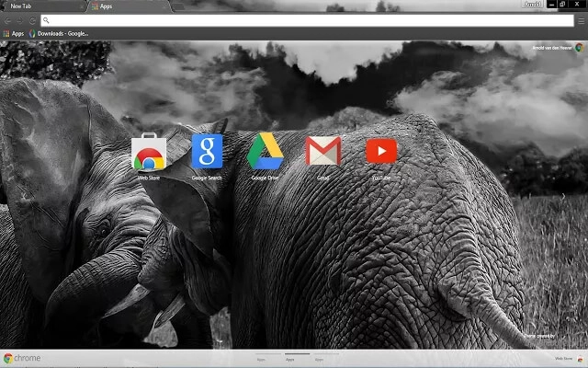
Task: Open the YouTube app
Action: (x=381, y=151)
